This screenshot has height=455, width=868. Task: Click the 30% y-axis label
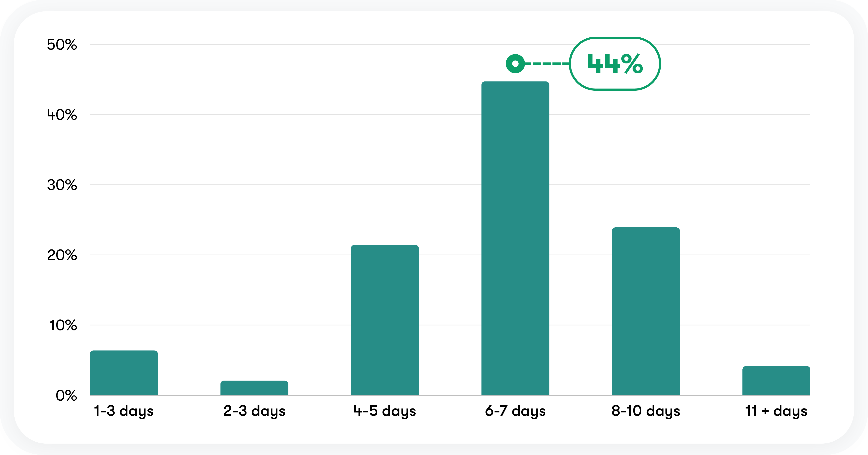click(62, 185)
